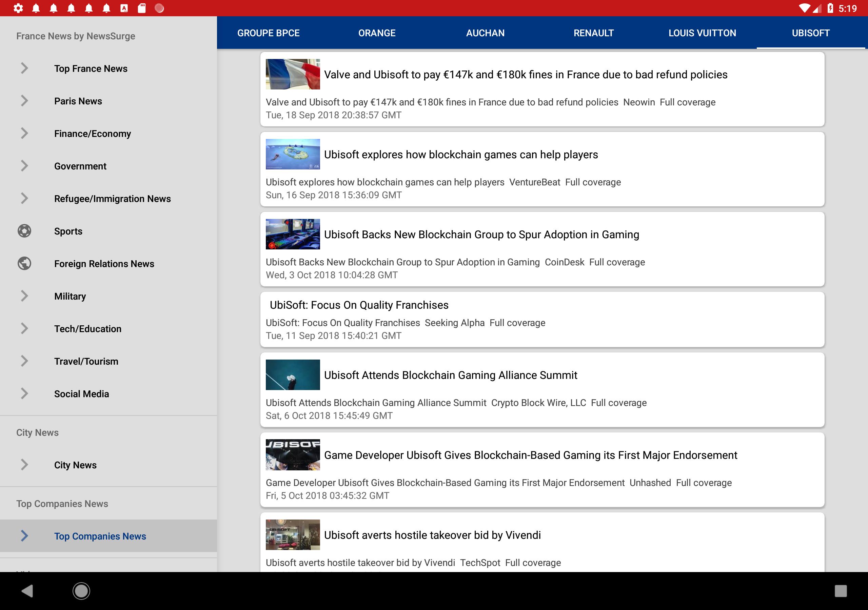
Task: Tap the red circular notification icon
Action: pyautogui.click(x=160, y=8)
